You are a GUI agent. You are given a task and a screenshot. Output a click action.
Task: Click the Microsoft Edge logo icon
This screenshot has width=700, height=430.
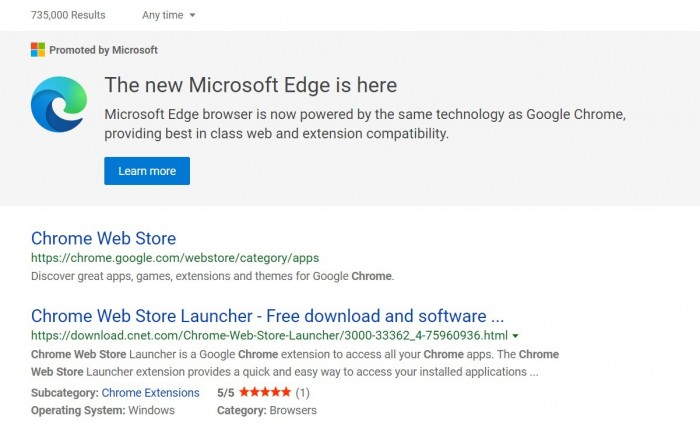coord(59,106)
